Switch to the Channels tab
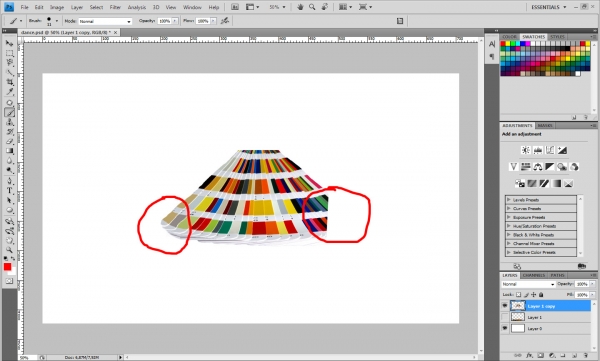The width and height of the screenshot is (600, 361). (533, 275)
